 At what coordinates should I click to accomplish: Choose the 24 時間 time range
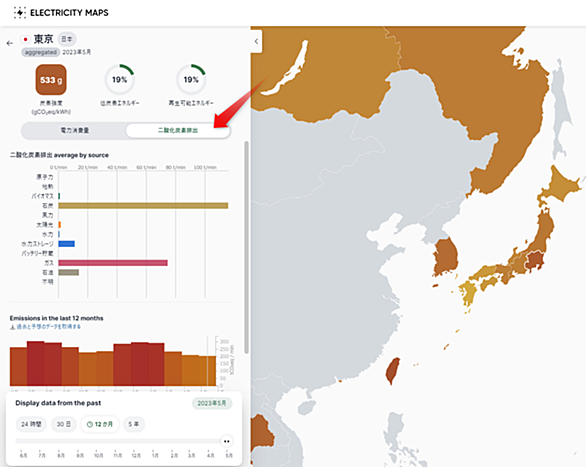click(31, 424)
